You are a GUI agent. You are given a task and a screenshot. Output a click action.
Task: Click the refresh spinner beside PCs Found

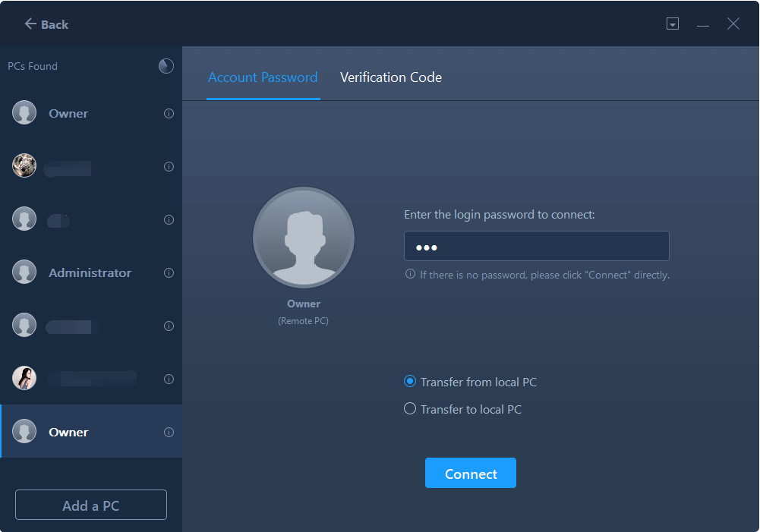coord(166,66)
